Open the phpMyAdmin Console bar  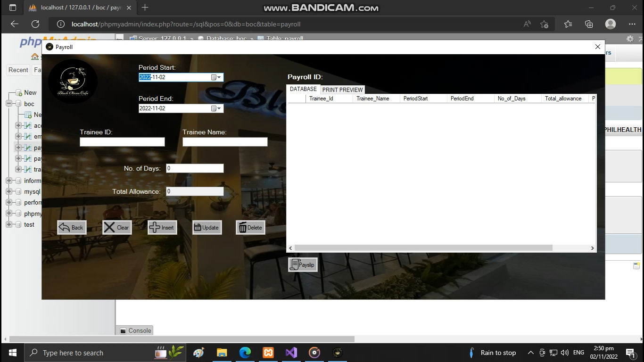click(135, 330)
